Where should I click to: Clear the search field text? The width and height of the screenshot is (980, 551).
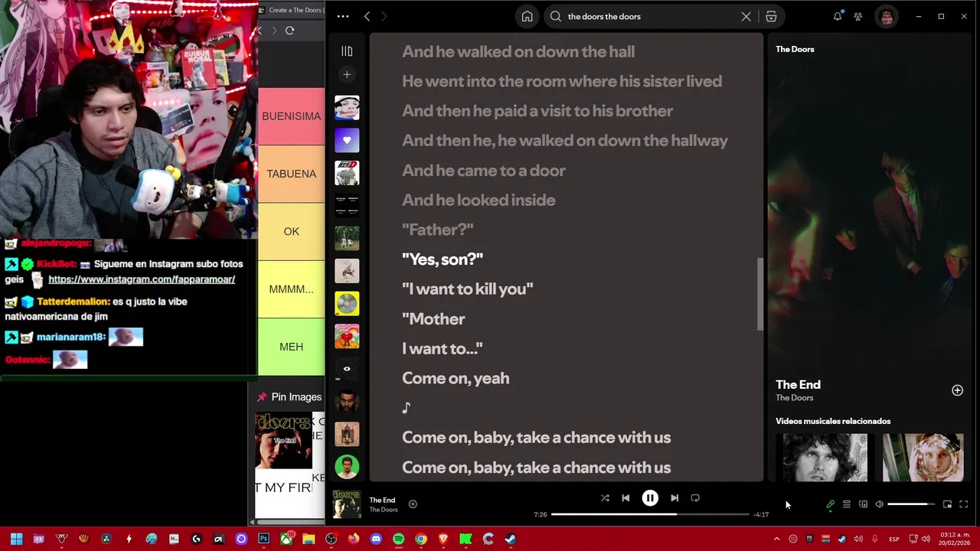(746, 16)
